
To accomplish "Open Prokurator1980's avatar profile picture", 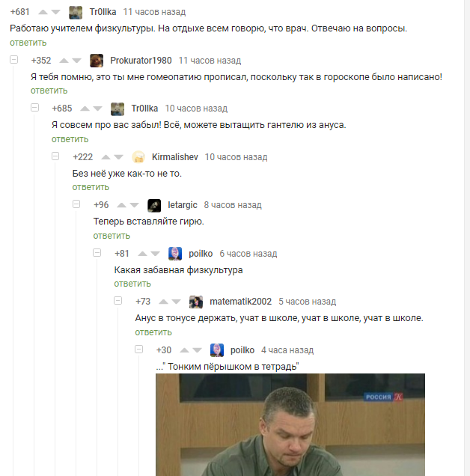I will tap(97, 61).
